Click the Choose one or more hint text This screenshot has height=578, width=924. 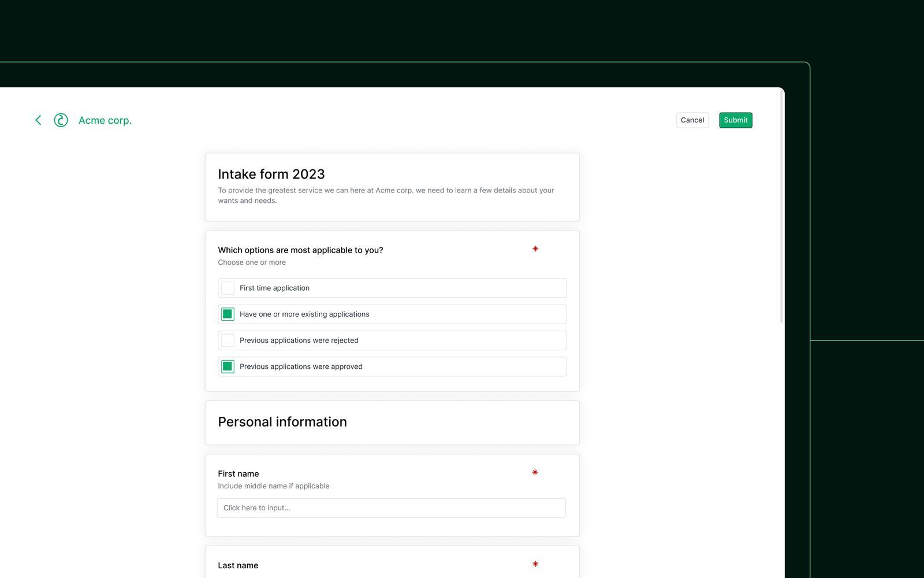click(252, 262)
